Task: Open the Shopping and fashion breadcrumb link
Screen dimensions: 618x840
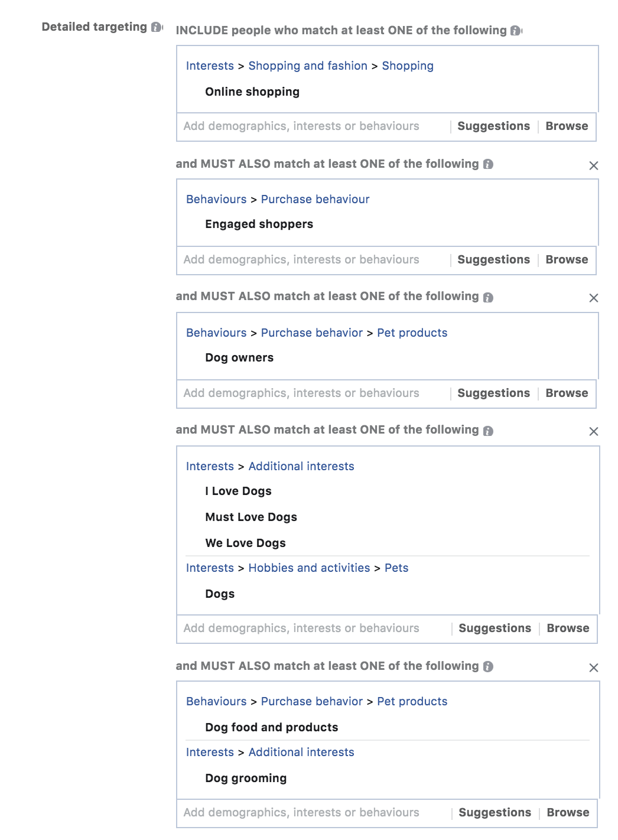Action: point(307,66)
